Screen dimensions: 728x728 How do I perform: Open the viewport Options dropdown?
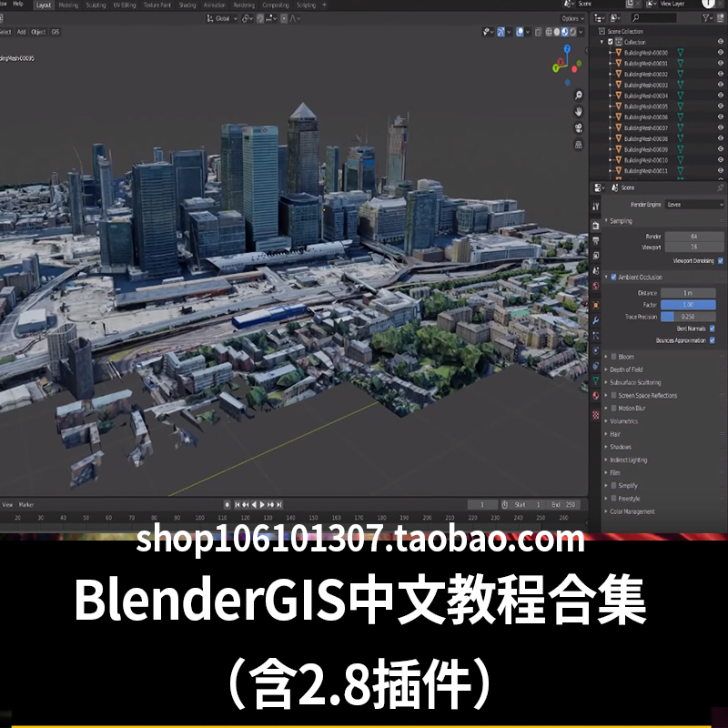pyautogui.click(x=572, y=18)
